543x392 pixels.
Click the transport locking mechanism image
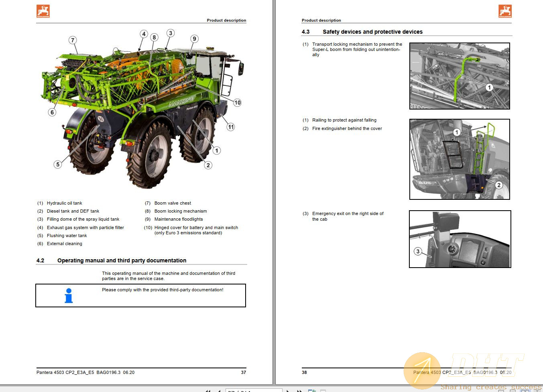(460, 76)
